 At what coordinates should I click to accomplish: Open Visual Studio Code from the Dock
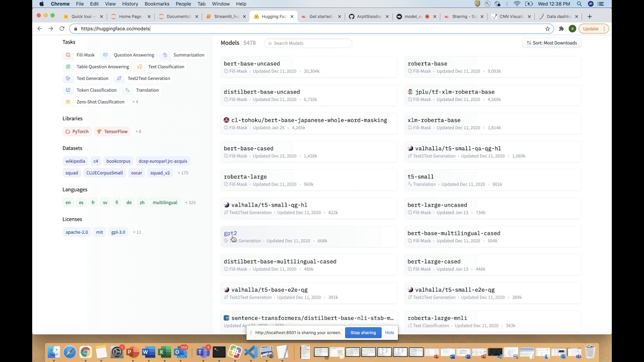pyautogui.click(x=251, y=352)
